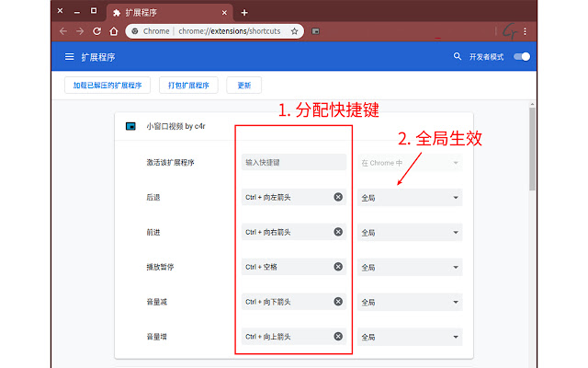Viewport: 588px width, 368px height.
Task: Click the search extensions magnifier icon
Action: 458,57
